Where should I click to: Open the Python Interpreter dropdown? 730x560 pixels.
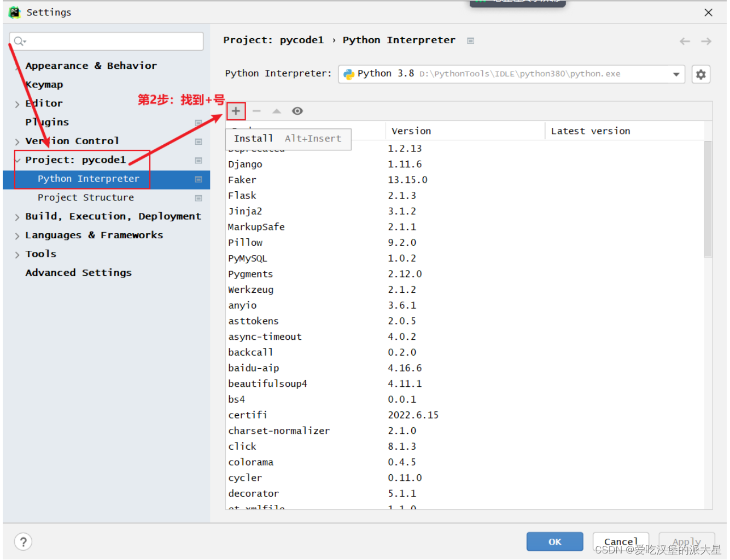(x=676, y=74)
